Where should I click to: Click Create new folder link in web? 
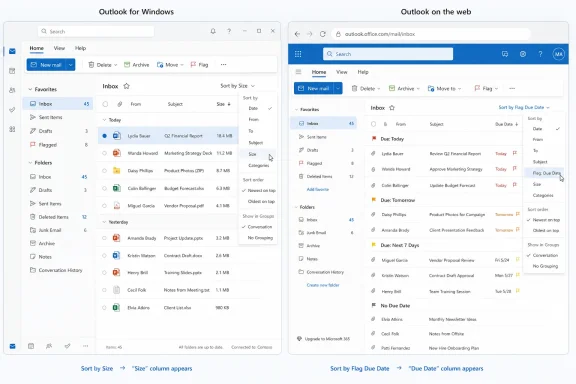(x=323, y=285)
